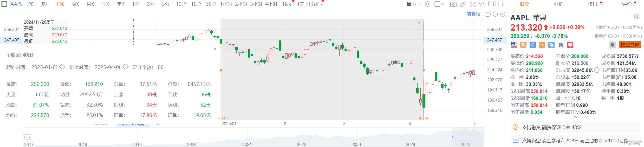This screenshot has width=644, height=147.
Task: Toggle the left sidebar panel icon
Action: 4,4
